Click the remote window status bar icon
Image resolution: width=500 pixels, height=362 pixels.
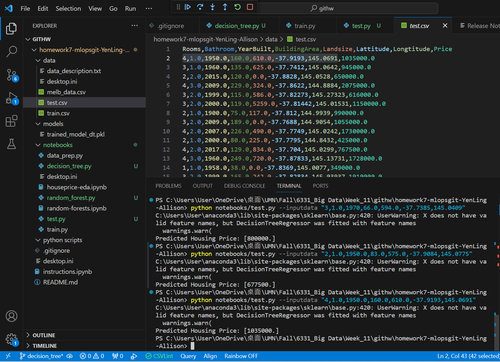(x=8, y=356)
